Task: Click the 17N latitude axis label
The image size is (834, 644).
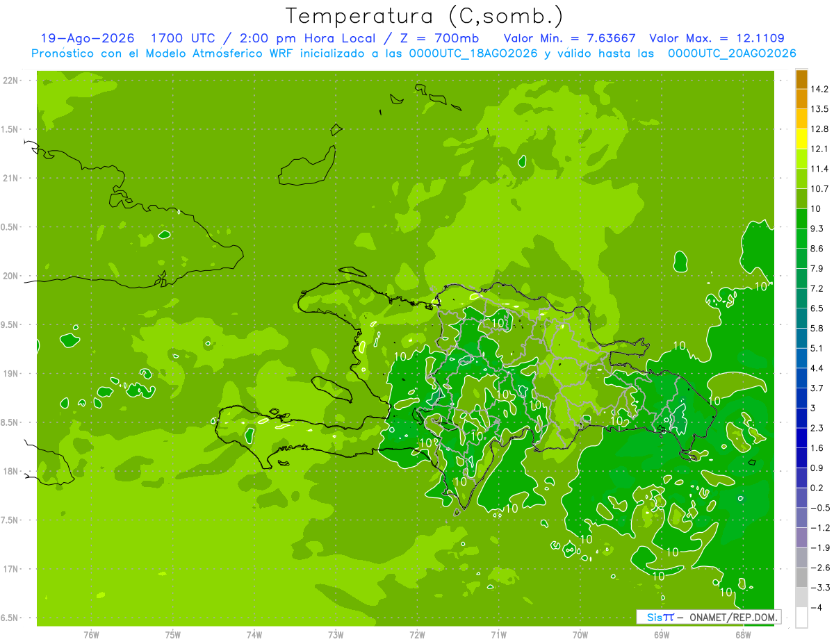Action: (x=10, y=569)
